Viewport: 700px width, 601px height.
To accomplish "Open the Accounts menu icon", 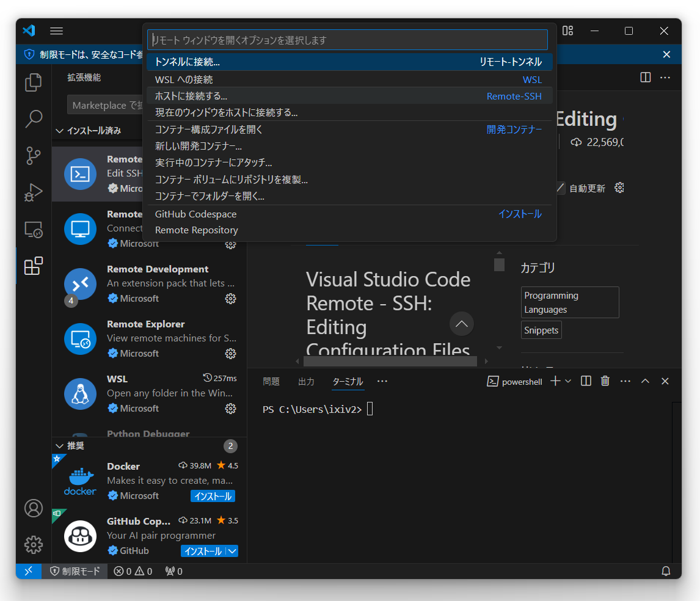I will pos(34,508).
